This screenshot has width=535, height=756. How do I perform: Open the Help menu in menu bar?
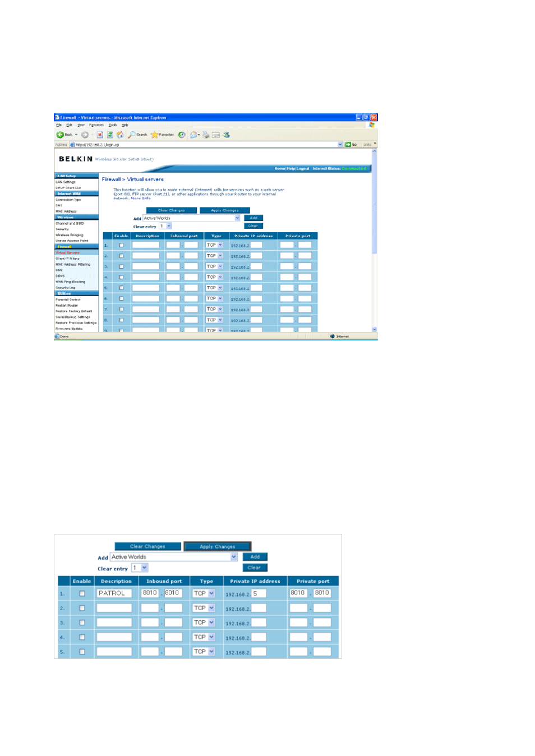coord(124,125)
